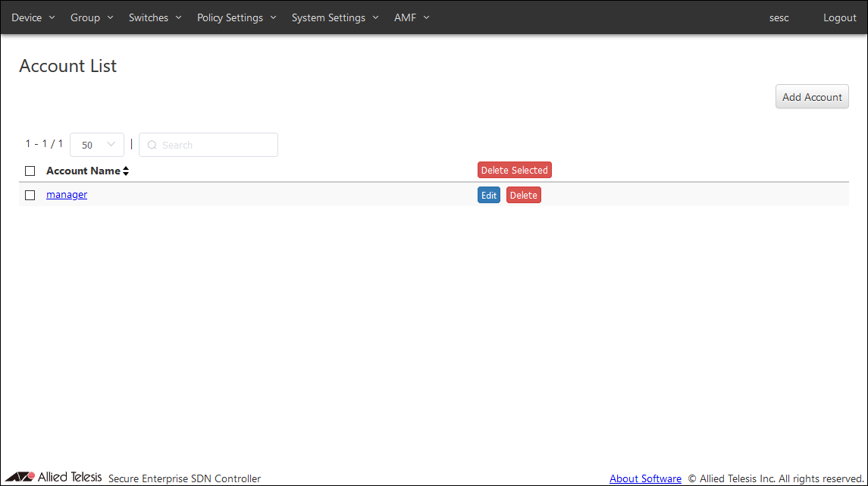The height and width of the screenshot is (486, 868).
Task: Toggle the select-all checkbox in the table header
Action: point(30,171)
